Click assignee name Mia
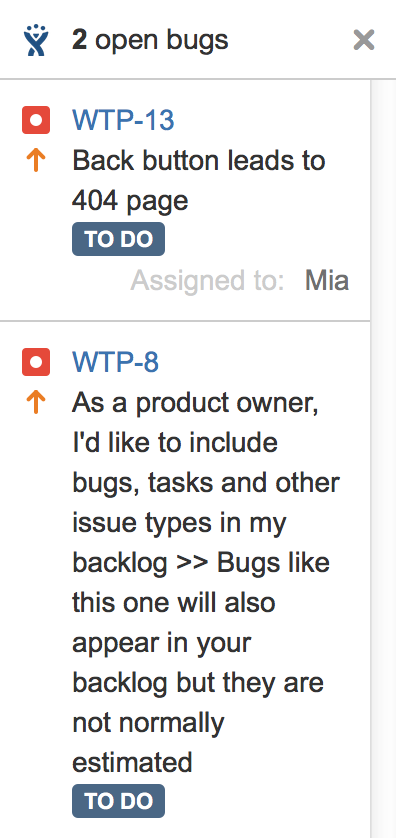Viewport: 396px width, 838px height. pos(327,281)
